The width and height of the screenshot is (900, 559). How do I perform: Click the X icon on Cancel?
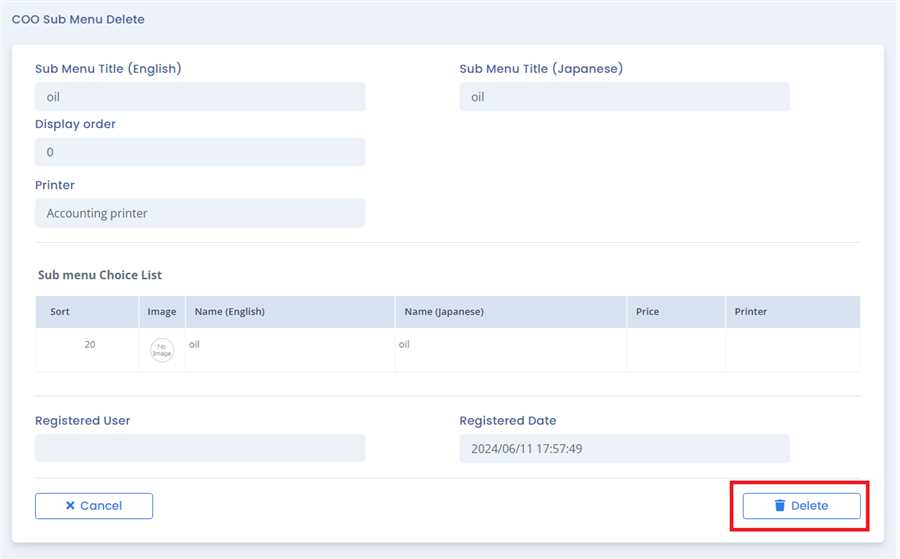[70, 506]
